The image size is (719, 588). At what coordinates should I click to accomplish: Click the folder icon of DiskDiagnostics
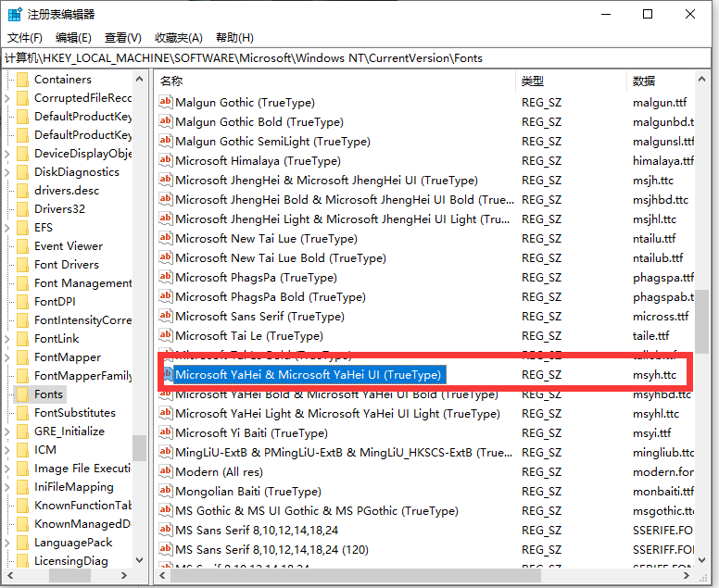click(22, 172)
